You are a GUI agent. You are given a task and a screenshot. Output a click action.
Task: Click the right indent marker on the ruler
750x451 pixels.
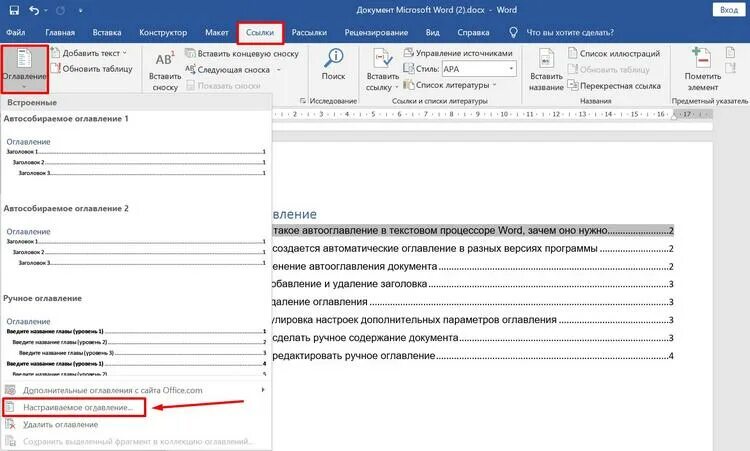(673, 115)
